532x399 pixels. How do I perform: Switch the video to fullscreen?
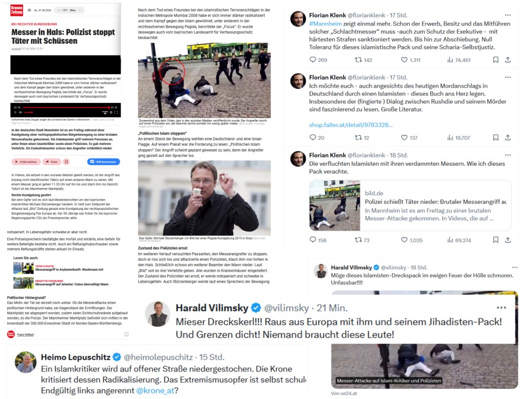(116, 112)
